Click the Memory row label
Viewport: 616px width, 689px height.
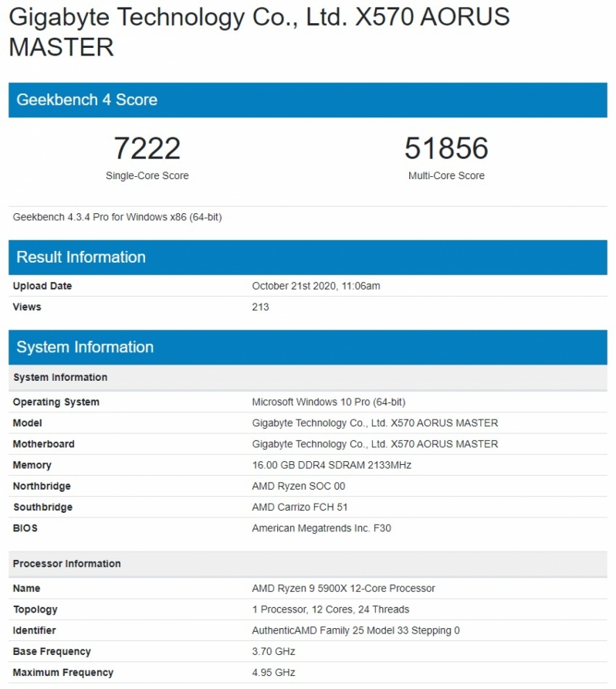(x=32, y=465)
